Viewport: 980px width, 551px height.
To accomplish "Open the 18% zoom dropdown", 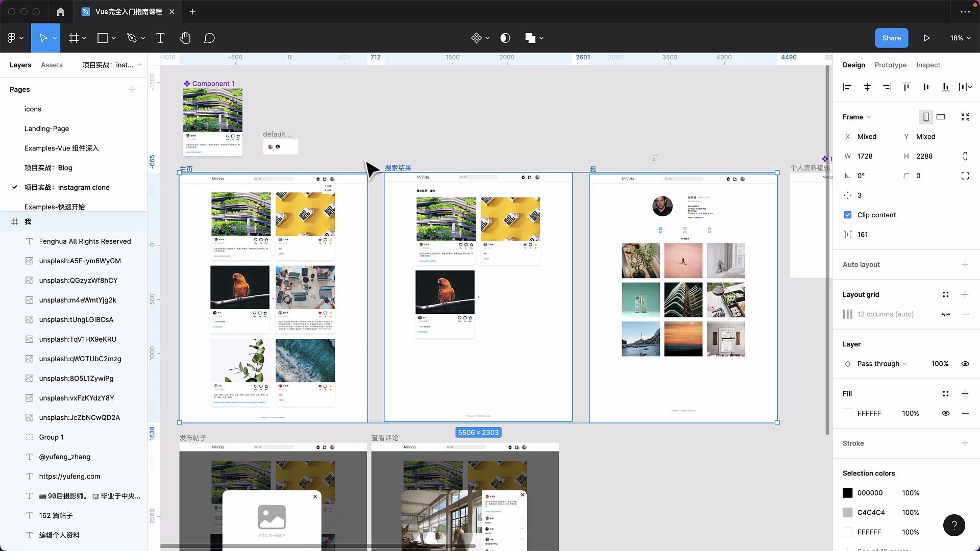I will tap(960, 38).
